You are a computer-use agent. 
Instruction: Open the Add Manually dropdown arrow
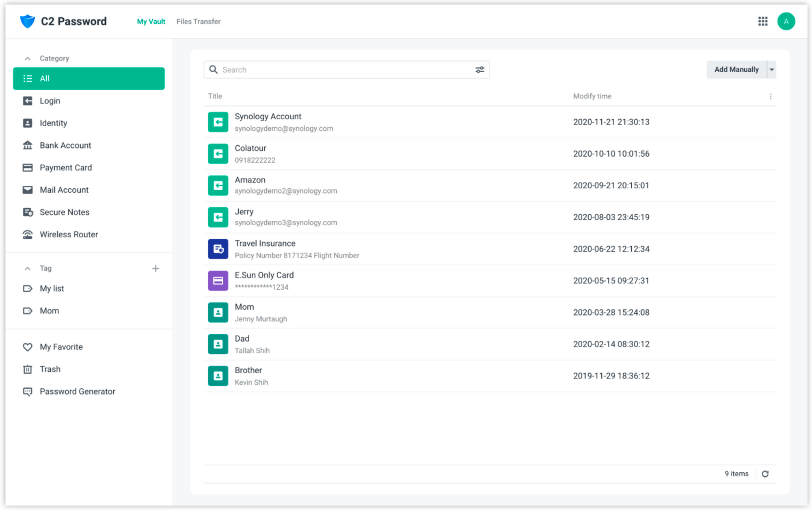pos(771,70)
